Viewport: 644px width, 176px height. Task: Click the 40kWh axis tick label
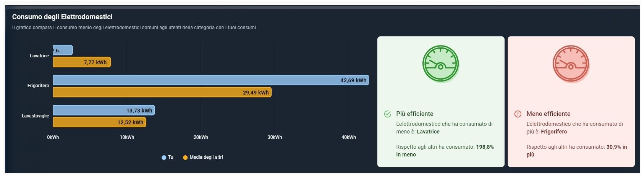[349, 137]
